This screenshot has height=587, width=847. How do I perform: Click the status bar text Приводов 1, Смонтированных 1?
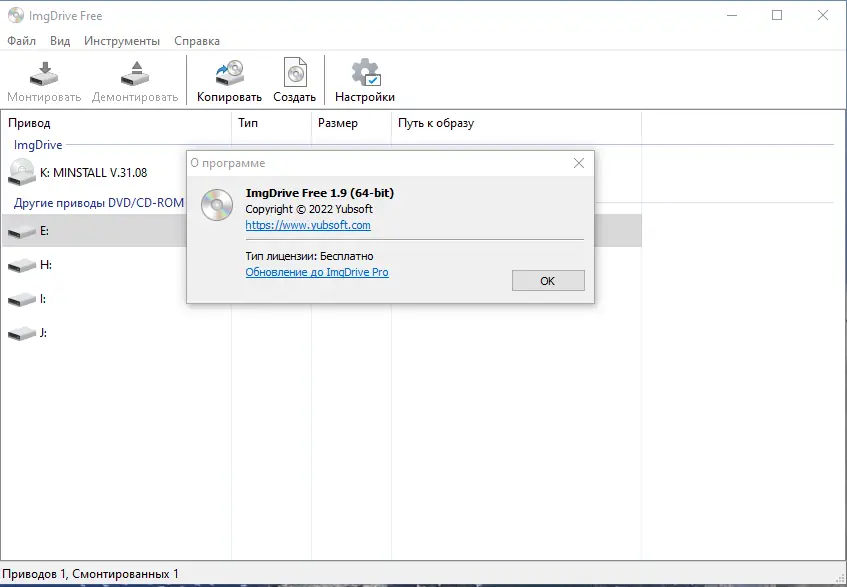[90, 574]
